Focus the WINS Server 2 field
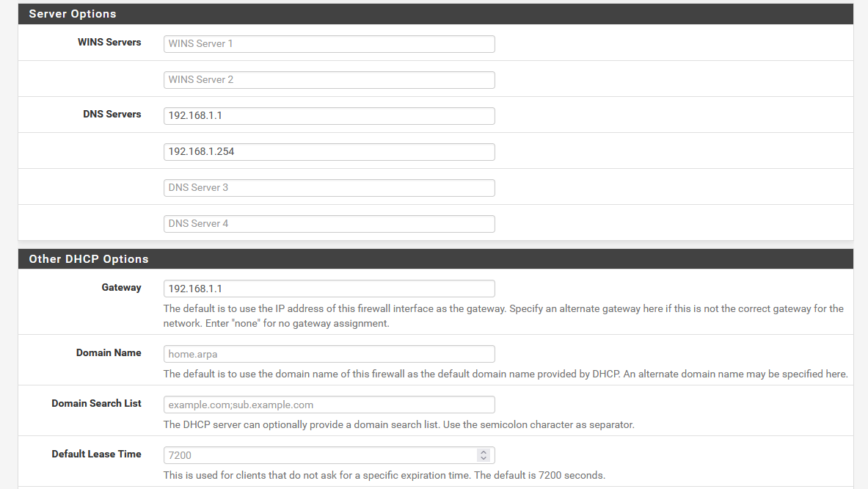 coord(329,80)
